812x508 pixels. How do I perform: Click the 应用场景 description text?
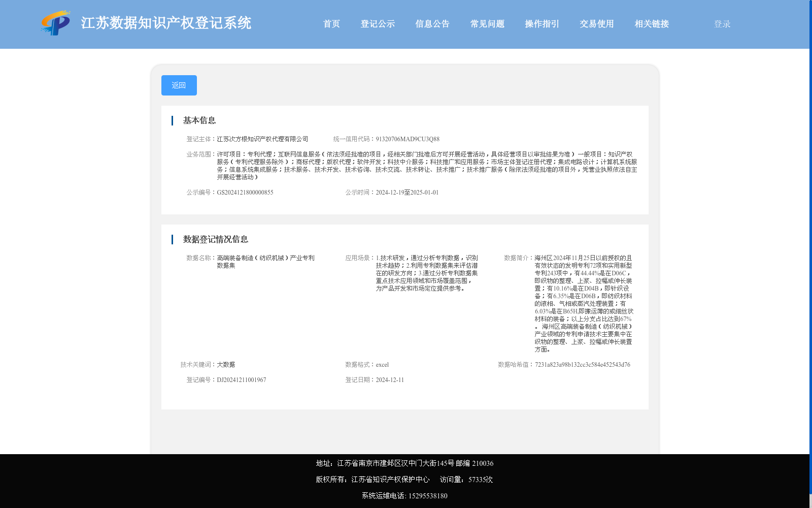[x=427, y=273]
